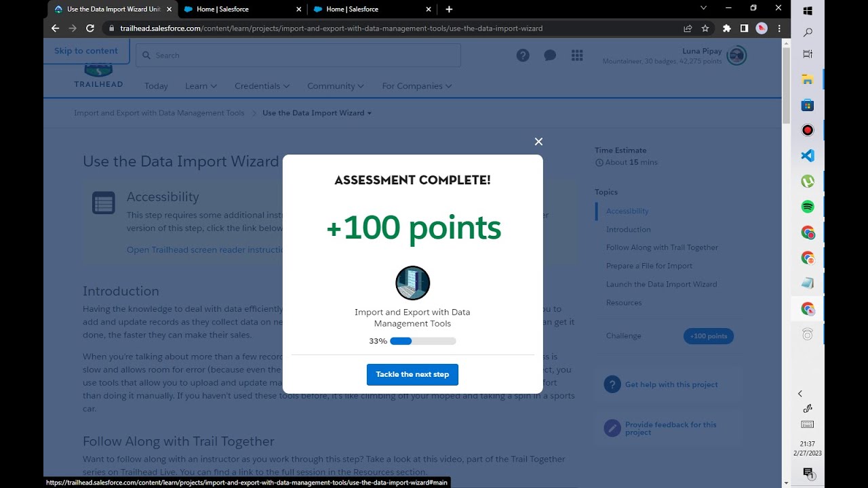This screenshot has width=868, height=488.
Task: Toggle Chrome side panel icon
Action: (744, 28)
